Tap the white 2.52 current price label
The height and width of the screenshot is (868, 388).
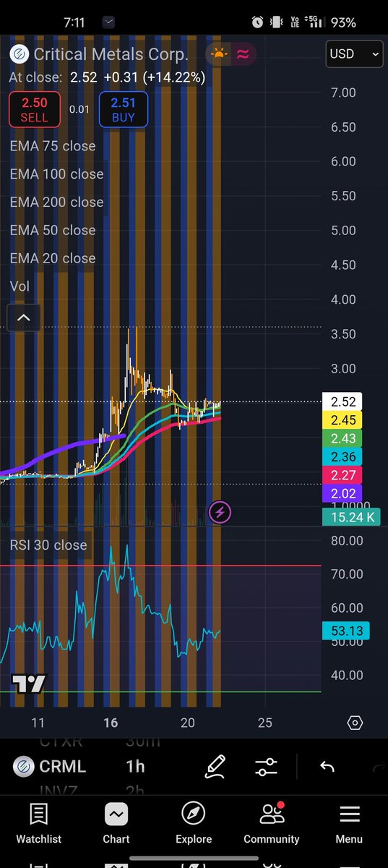pos(342,401)
